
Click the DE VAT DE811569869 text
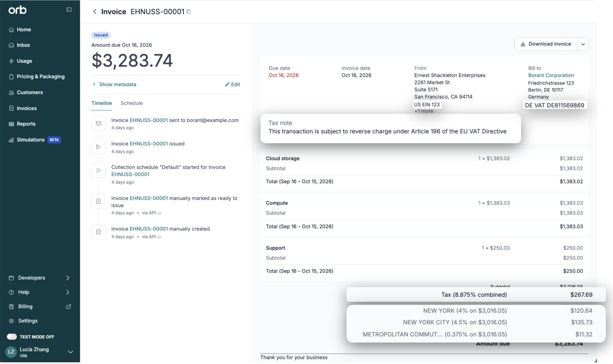pos(554,105)
